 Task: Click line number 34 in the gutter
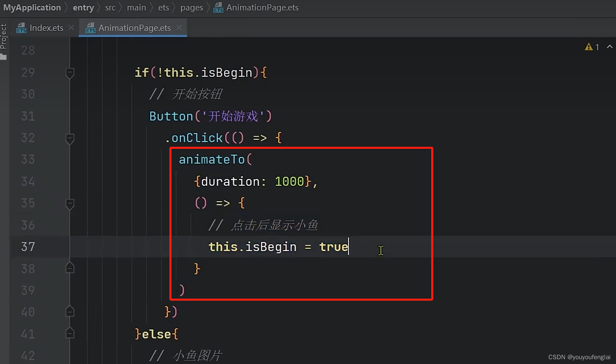coord(28,181)
